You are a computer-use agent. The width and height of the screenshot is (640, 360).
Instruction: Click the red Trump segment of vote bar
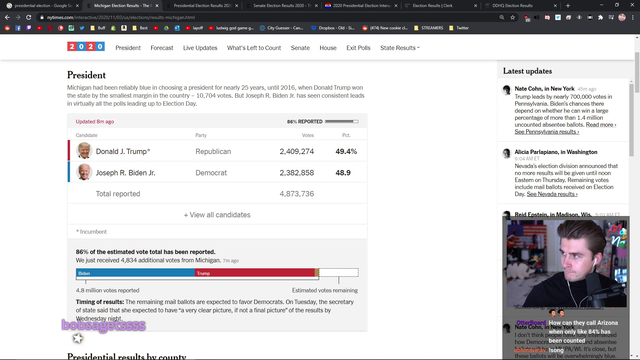(255, 273)
